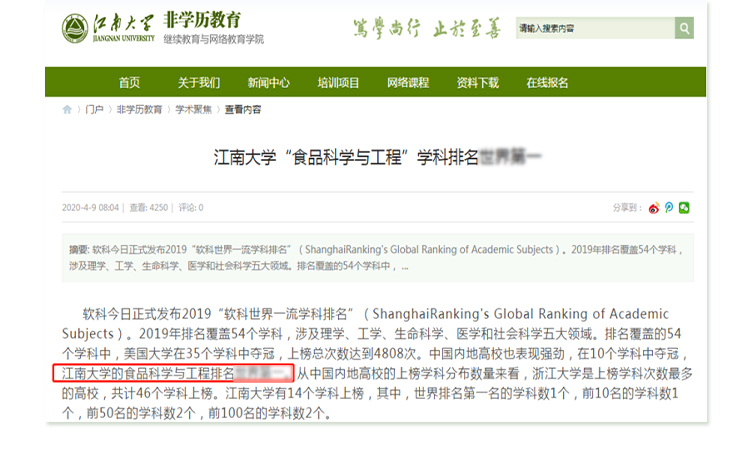750x455 pixels.
Task: Open the 首页 navigation item
Action: click(129, 83)
